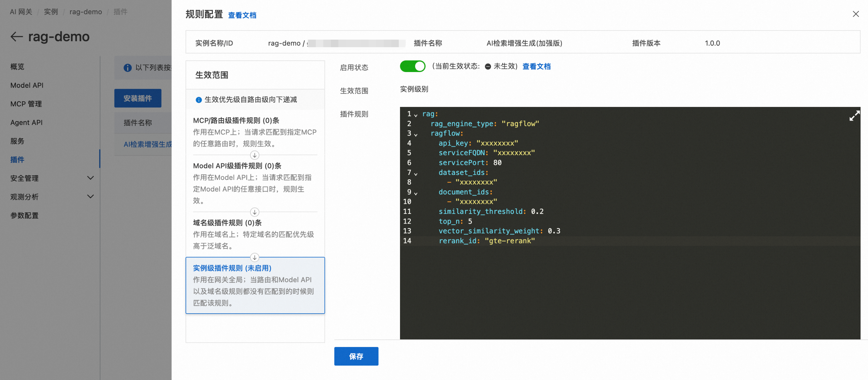Fold the document_ids block on line 9
The height and width of the screenshot is (380, 868).
coord(416,193)
